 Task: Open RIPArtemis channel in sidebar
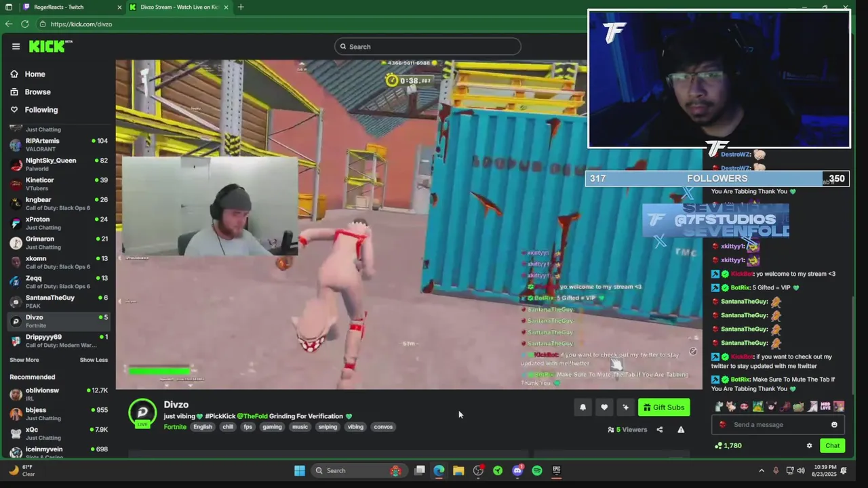58,144
